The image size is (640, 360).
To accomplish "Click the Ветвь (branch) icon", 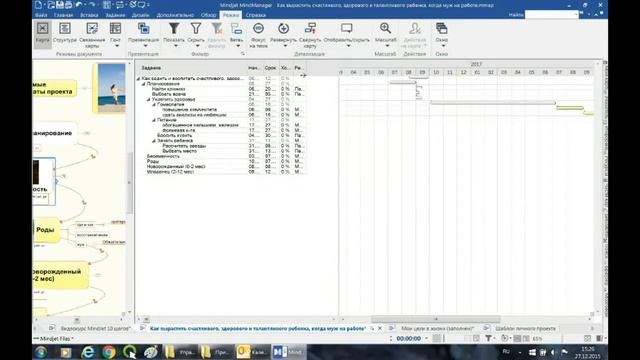I will point(236,29).
